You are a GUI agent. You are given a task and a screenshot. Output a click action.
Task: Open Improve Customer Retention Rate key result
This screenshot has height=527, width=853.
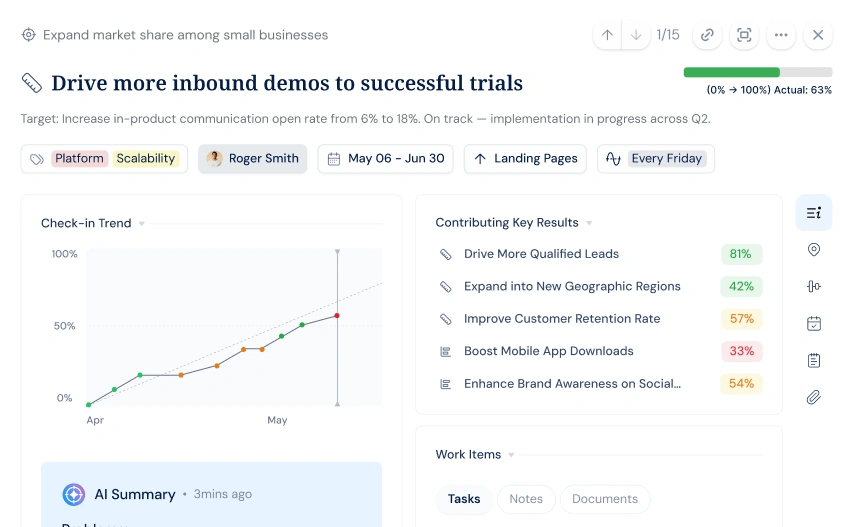click(562, 319)
